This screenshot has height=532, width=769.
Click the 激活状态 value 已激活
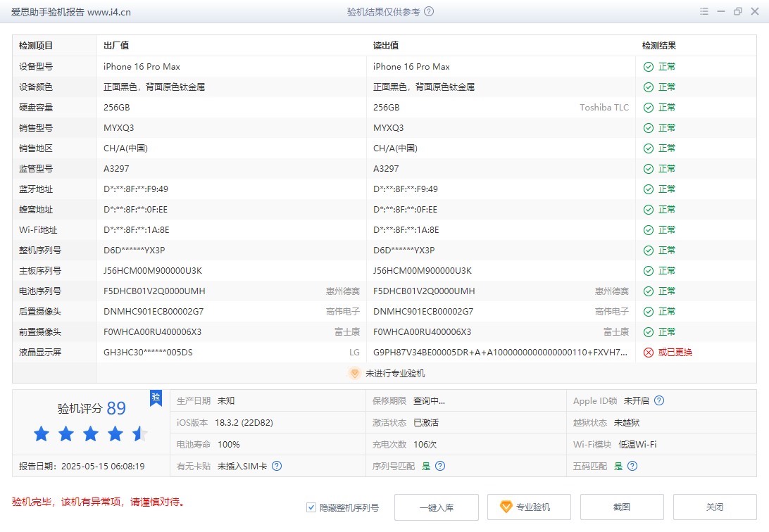click(x=426, y=423)
